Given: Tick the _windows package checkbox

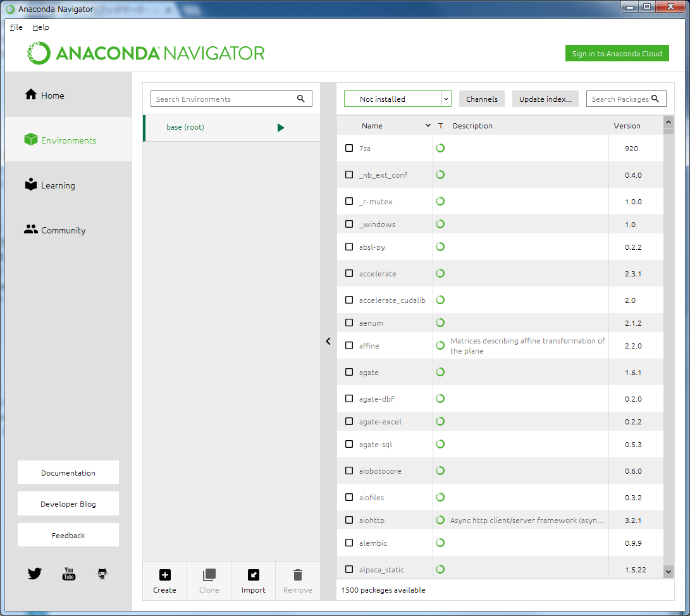Looking at the screenshot, I should point(349,224).
